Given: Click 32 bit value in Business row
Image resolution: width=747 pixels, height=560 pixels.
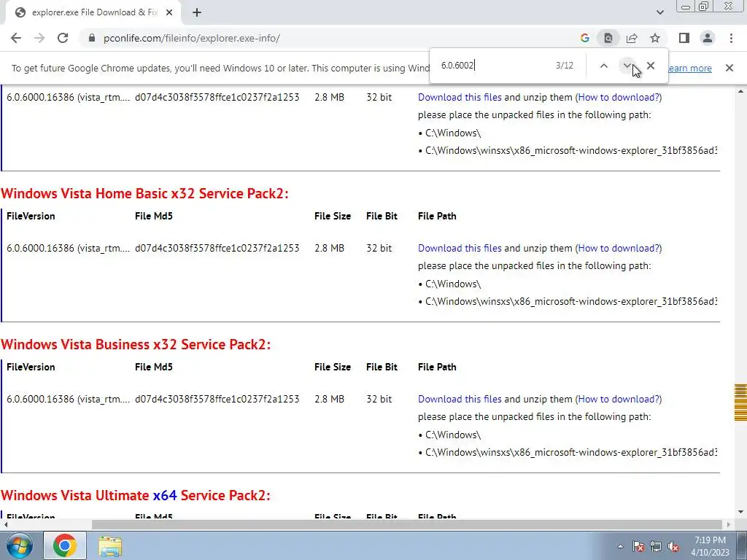Looking at the screenshot, I should tap(379, 399).
